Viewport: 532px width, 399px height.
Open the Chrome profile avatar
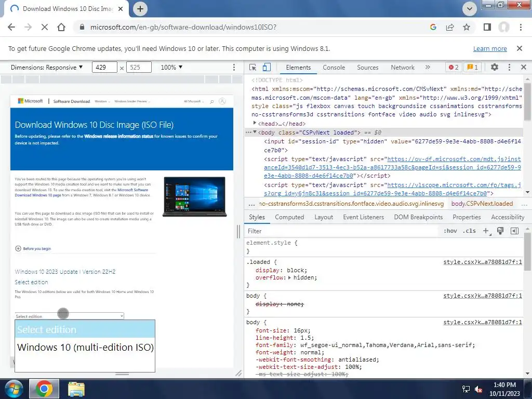tap(504, 27)
